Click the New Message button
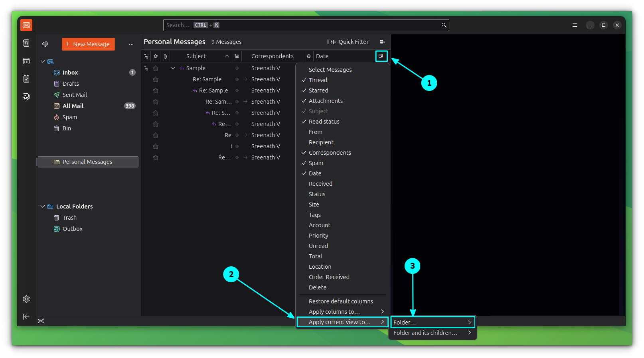 click(88, 44)
